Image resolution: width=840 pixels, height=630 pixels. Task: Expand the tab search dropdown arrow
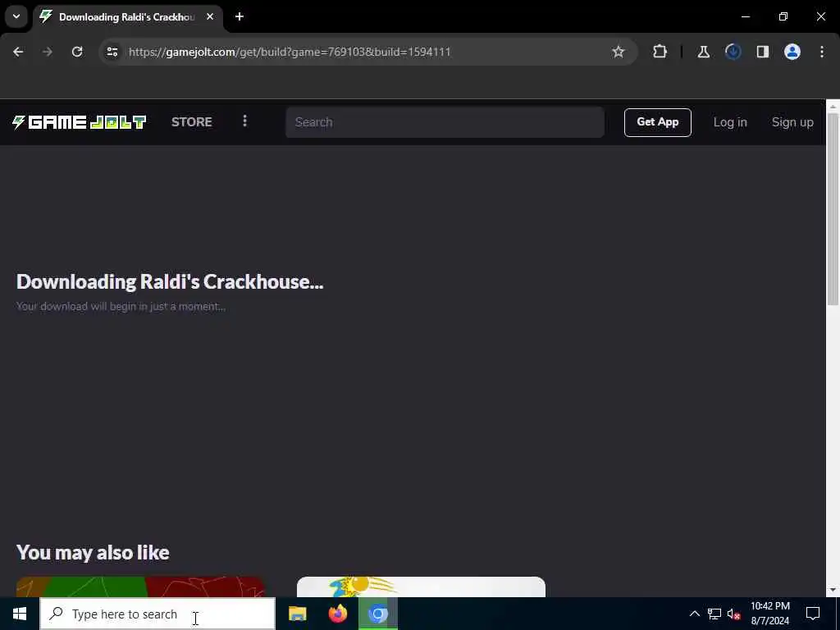[16, 16]
